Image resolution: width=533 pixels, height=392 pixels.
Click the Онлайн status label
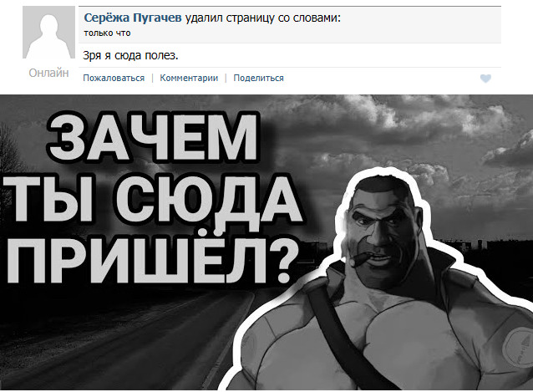coord(48,73)
